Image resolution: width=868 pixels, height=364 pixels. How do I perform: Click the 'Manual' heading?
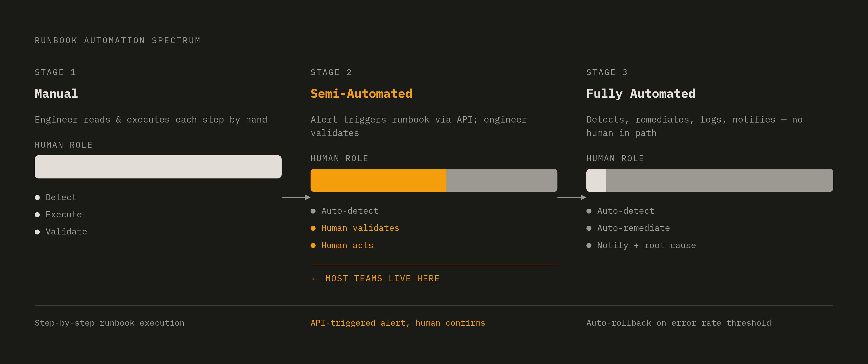pyautogui.click(x=56, y=93)
